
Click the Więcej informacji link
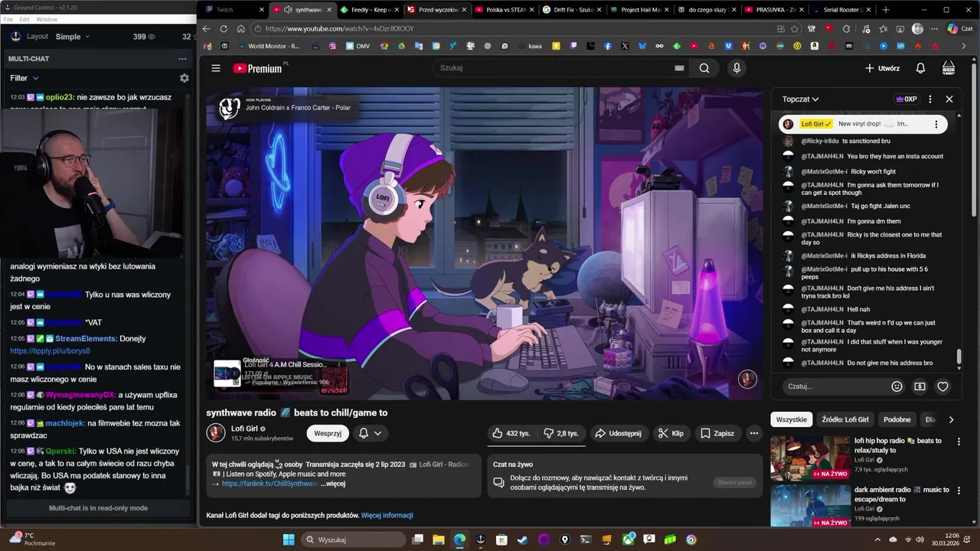387,515
